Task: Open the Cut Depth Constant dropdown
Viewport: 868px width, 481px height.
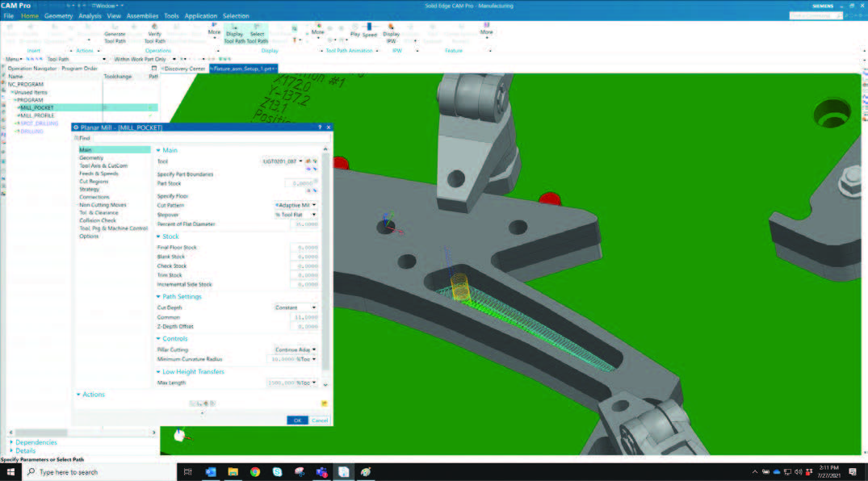Action: 314,307
